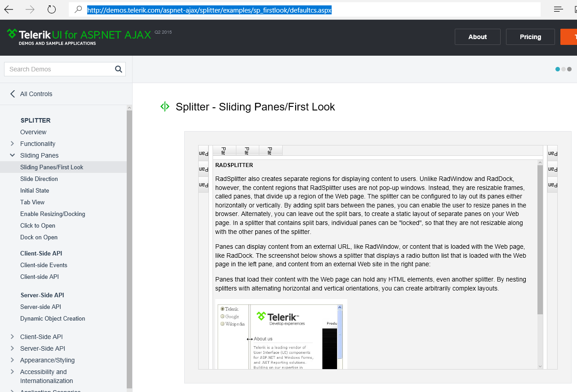The width and height of the screenshot is (577, 392).
Task: Select the blue carousel dot
Action: [558, 69]
